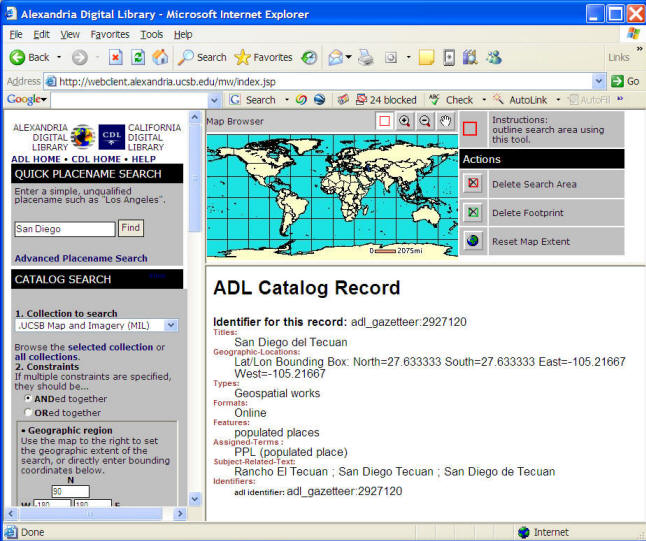Click the Go button

626,81
